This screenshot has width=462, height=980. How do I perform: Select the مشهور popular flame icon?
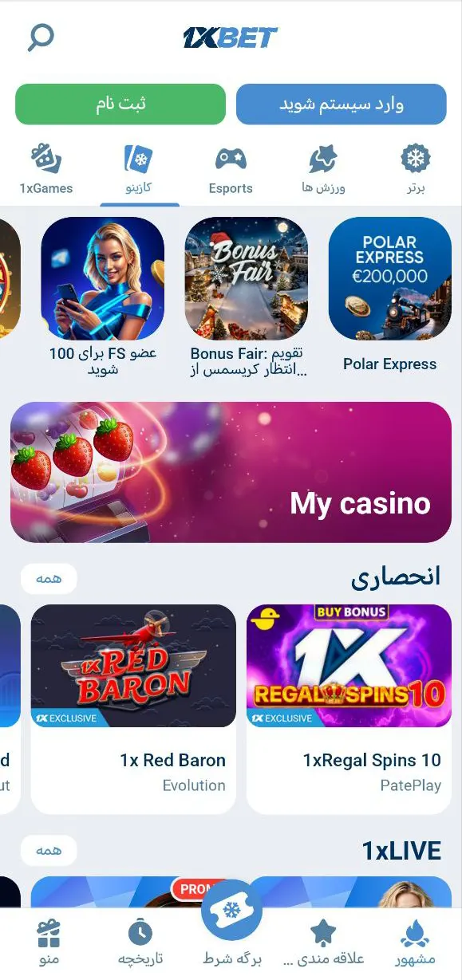(415, 932)
